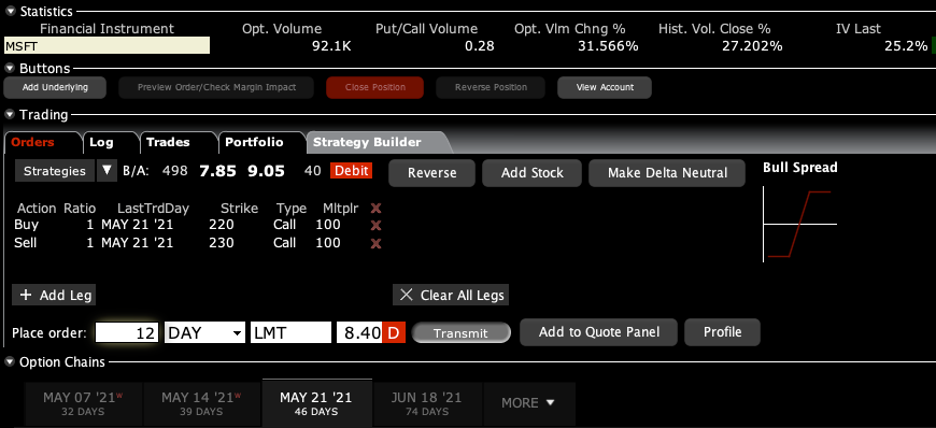
Task: Expand the MORE expirations dropdown
Action: 528,403
